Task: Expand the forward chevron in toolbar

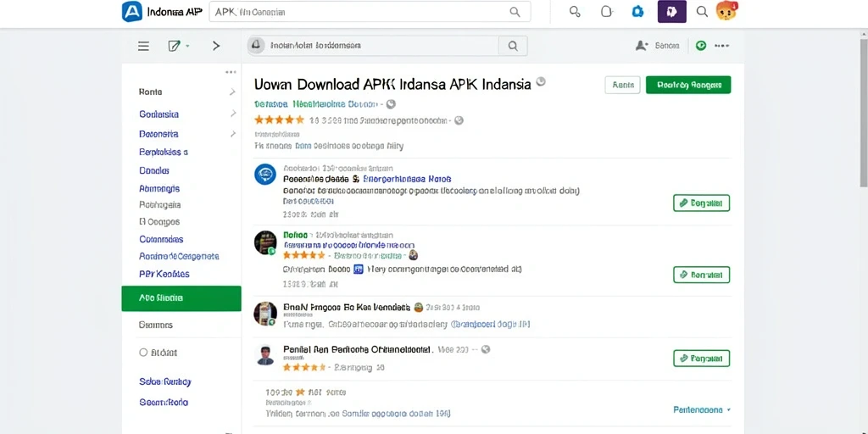Action: click(216, 46)
